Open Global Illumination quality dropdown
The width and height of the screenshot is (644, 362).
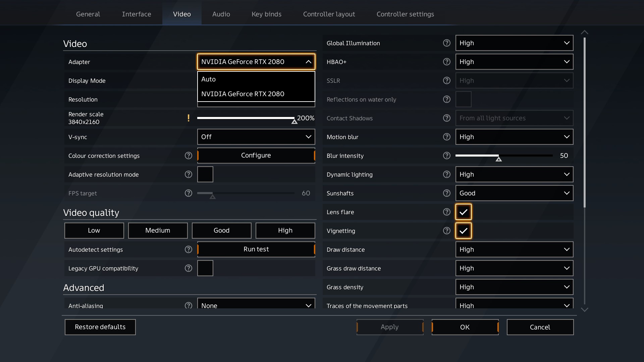515,43
